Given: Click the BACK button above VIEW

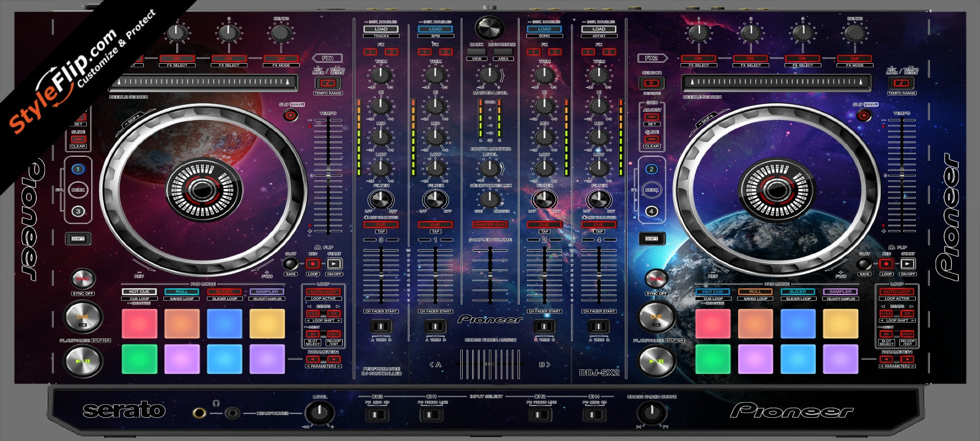Looking at the screenshot, I should (476, 51).
